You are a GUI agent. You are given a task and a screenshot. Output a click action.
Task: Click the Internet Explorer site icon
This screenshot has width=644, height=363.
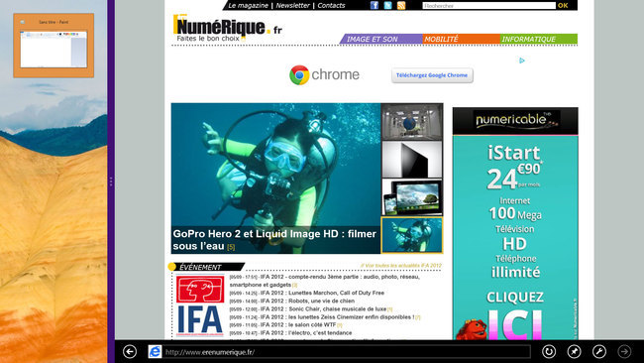pos(155,351)
